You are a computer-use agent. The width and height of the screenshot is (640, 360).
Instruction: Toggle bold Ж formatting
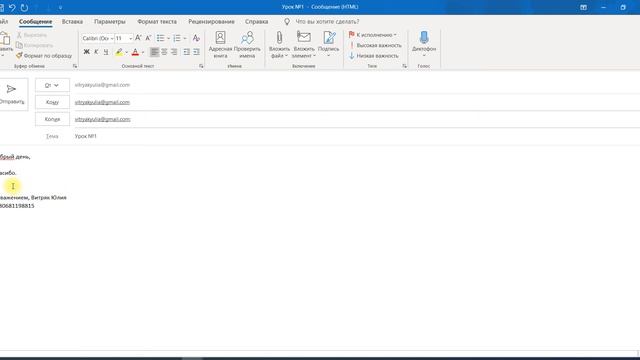(87, 52)
